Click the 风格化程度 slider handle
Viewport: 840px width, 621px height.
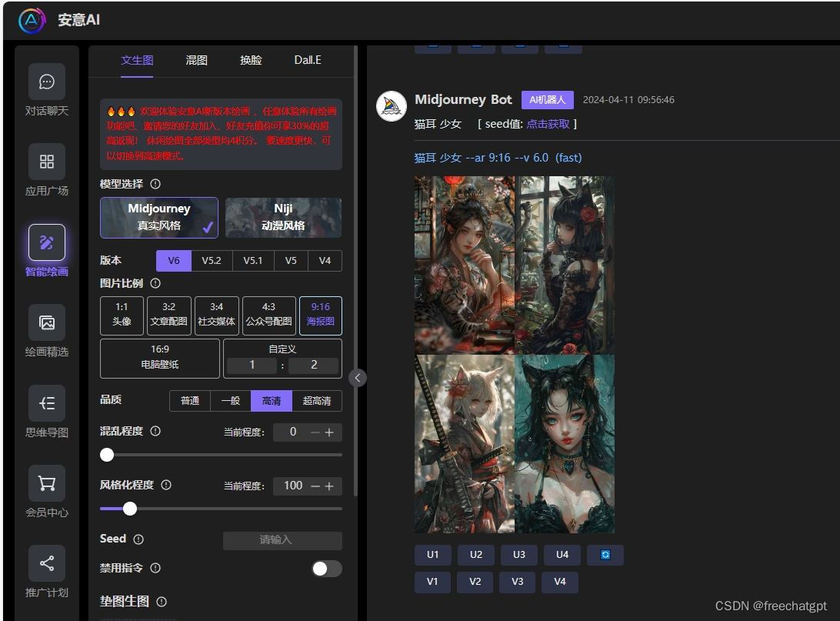click(130, 509)
